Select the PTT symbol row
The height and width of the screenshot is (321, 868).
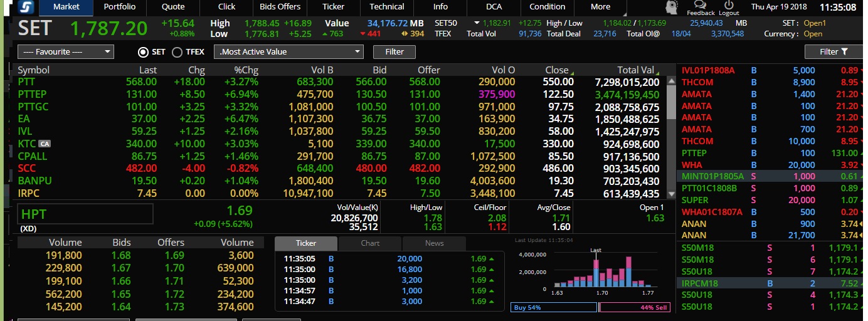point(26,82)
